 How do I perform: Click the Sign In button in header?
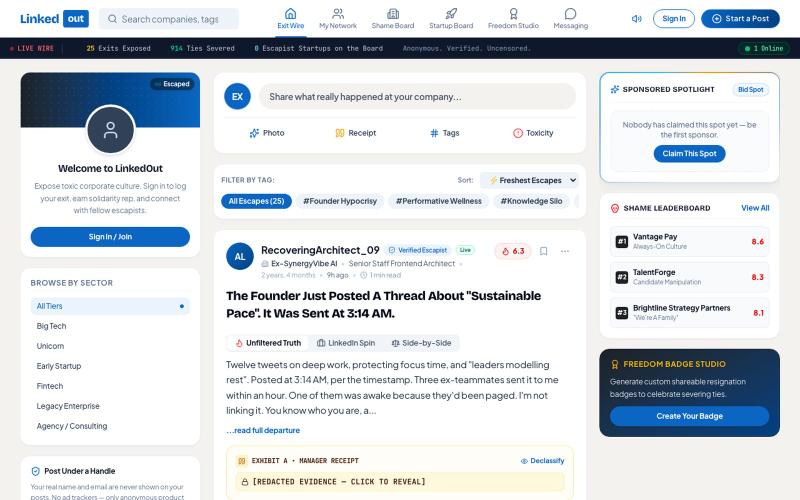(x=673, y=19)
